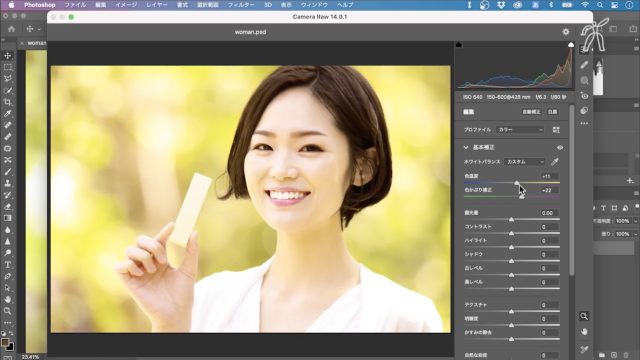Open the フィルター menu

(241, 5)
